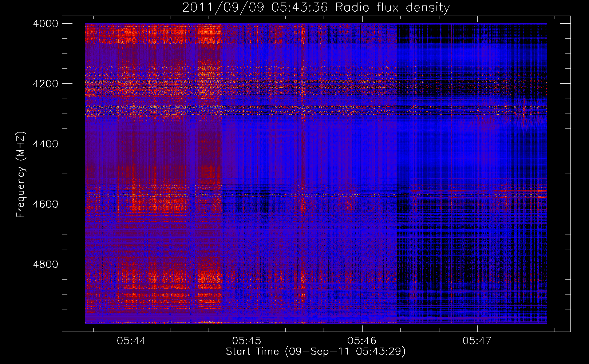Click the "Start Time (09-Sep-11 05:43:29)" label

[316, 352]
